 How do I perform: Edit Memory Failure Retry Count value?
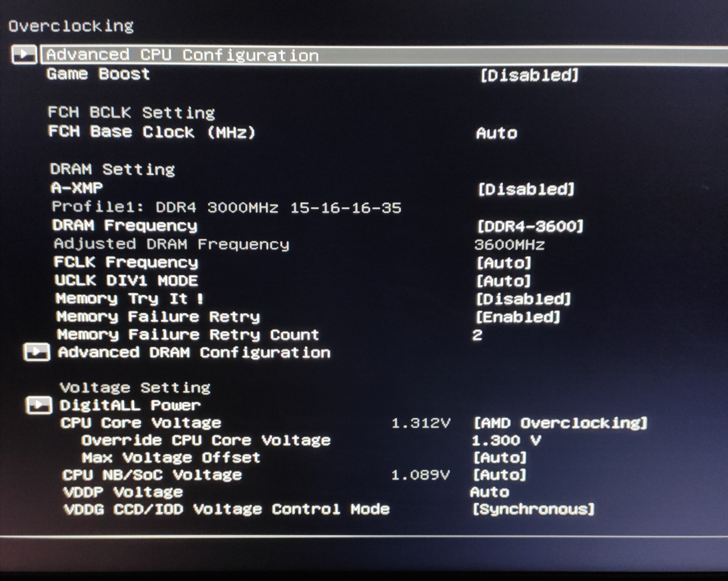(x=477, y=335)
